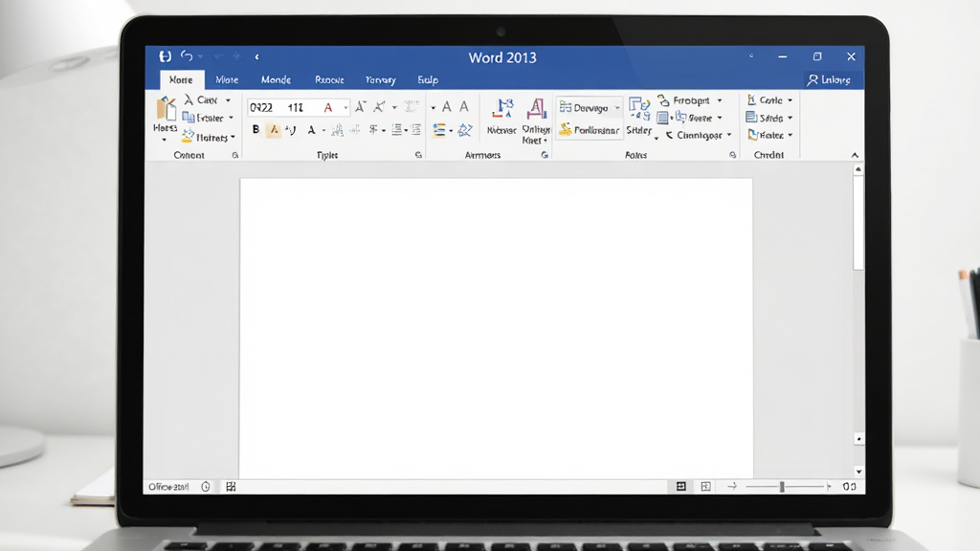
Task: Click the line spacing icon in the formatting row
Action: coord(396,130)
